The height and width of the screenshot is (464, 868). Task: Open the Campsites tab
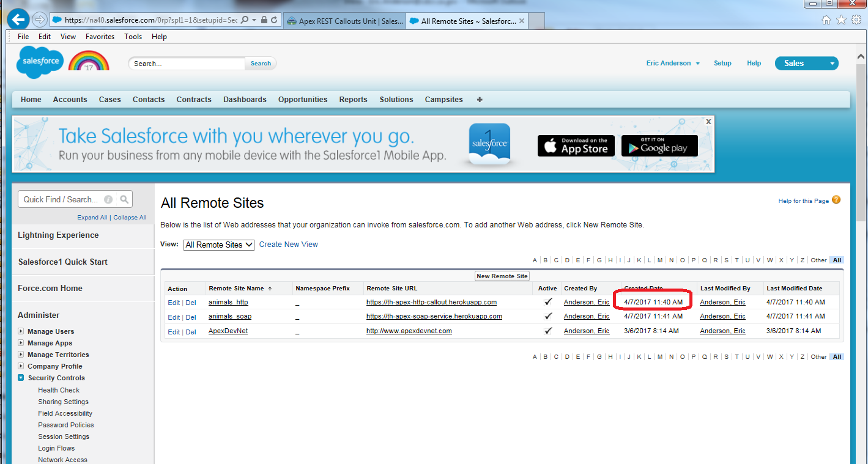point(444,100)
